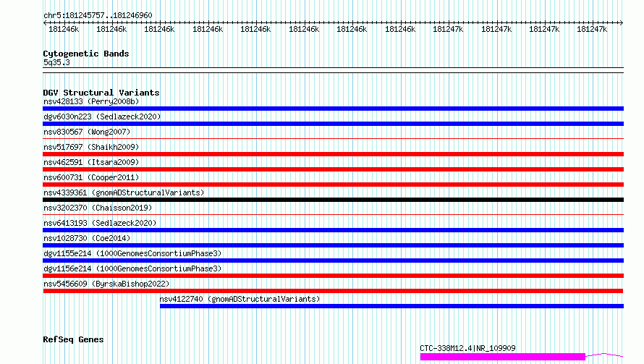Click the nsv517697 (Shaikh2009) label
The width and height of the screenshot is (644, 364).
click(91, 147)
